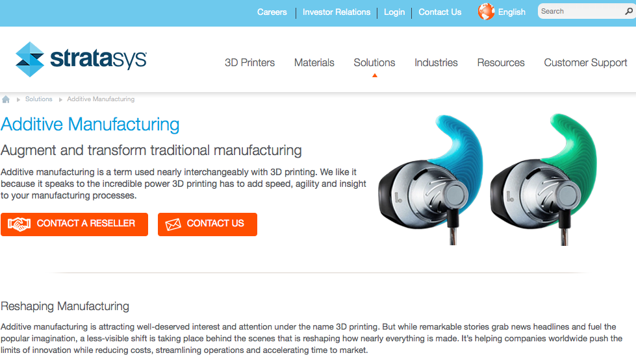Click the handshake icon on reseller button
The height and width of the screenshot is (364, 636).
(x=19, y=224)
